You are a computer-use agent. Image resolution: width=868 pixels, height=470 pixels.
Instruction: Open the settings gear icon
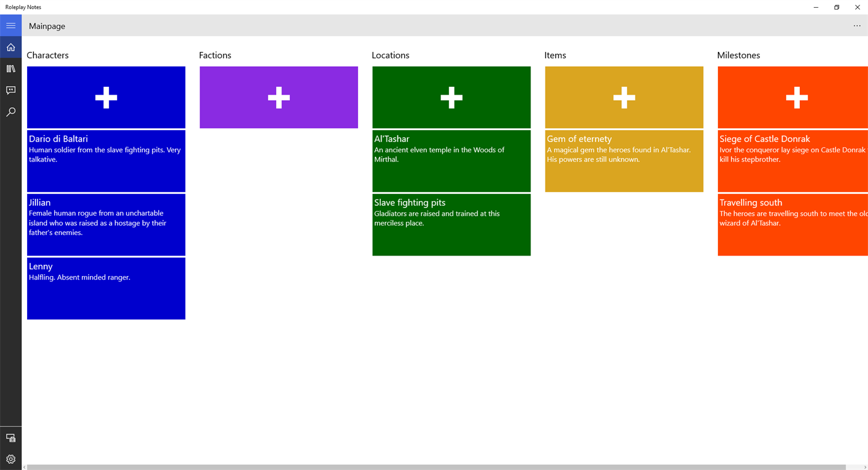click(x=11, y=459)
